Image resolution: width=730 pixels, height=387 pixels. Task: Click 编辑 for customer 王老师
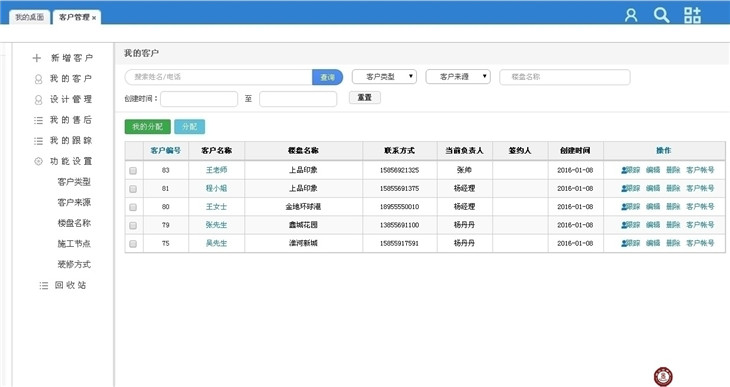point(653,170)
